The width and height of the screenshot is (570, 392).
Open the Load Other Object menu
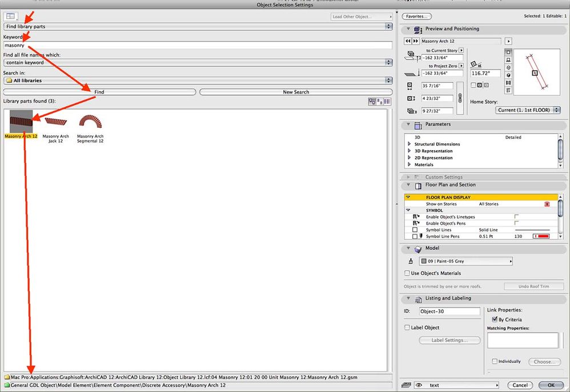(362, 17)
